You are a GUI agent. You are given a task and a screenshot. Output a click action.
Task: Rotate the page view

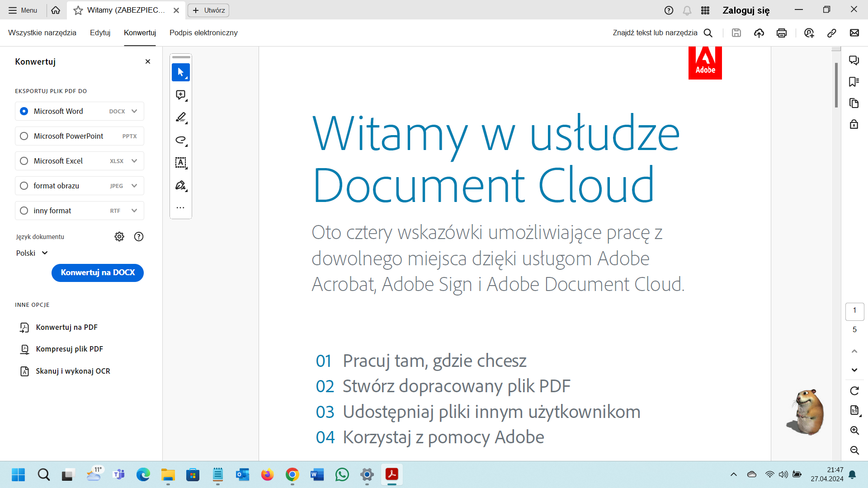pyautogui.click(x=854, y=391)
